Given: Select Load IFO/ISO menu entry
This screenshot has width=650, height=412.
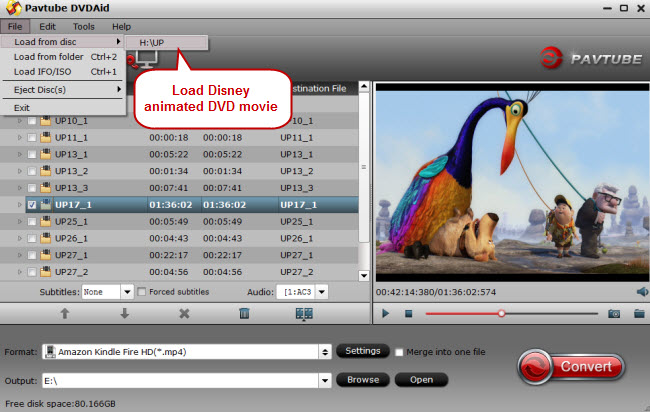Looking at the screenshot, I should click(63, 72).
